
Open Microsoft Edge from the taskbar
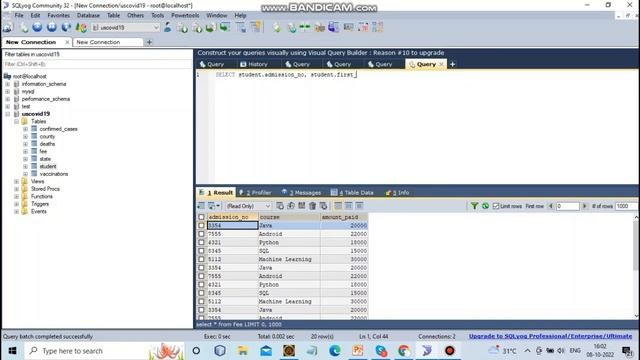(335, 351)
